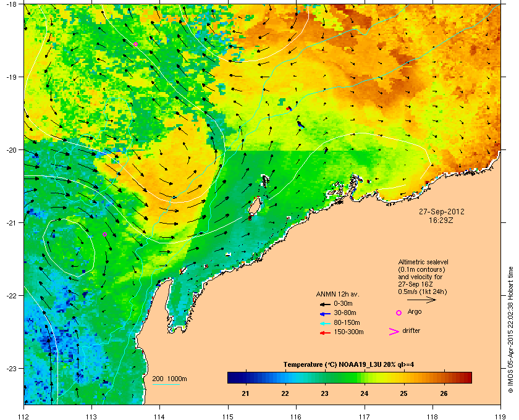Click the latitude axis label '-20'
Screen dimensions: 519x420
click(11, 149)
